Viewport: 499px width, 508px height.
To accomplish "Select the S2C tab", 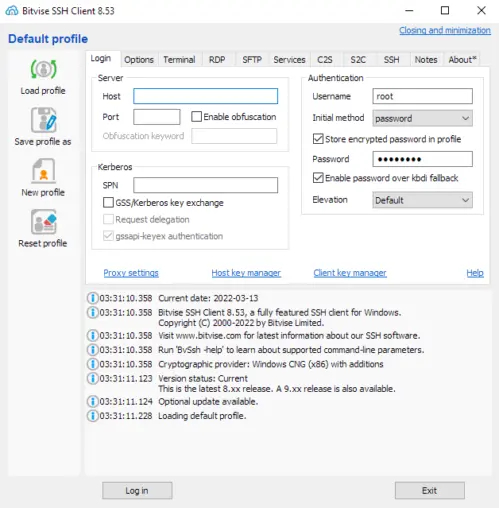I will coord(358,60).
